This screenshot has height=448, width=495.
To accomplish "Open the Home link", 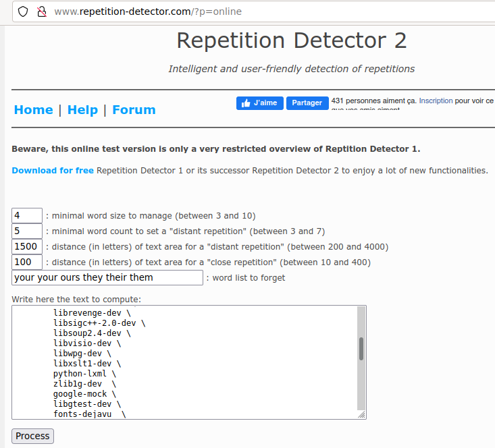I will pos(34,110).
